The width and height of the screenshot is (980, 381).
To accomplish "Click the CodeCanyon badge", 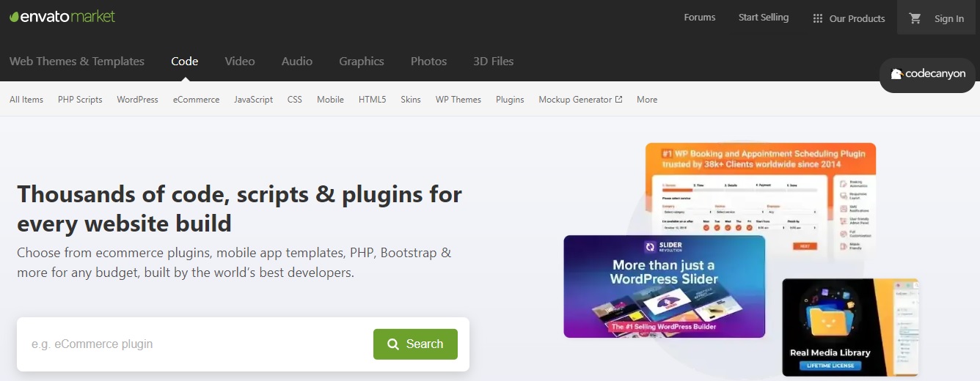I will click(927, 74).
